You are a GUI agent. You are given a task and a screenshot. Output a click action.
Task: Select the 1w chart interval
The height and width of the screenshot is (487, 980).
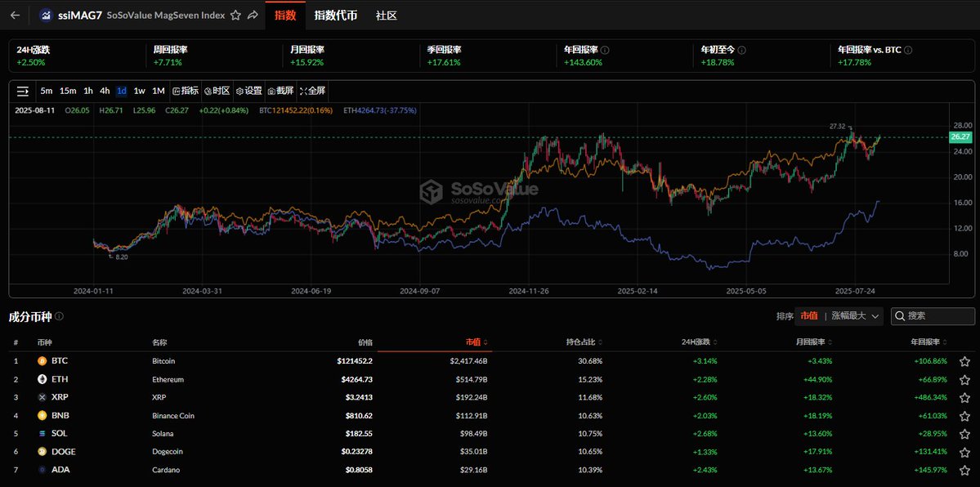[140, 91]
